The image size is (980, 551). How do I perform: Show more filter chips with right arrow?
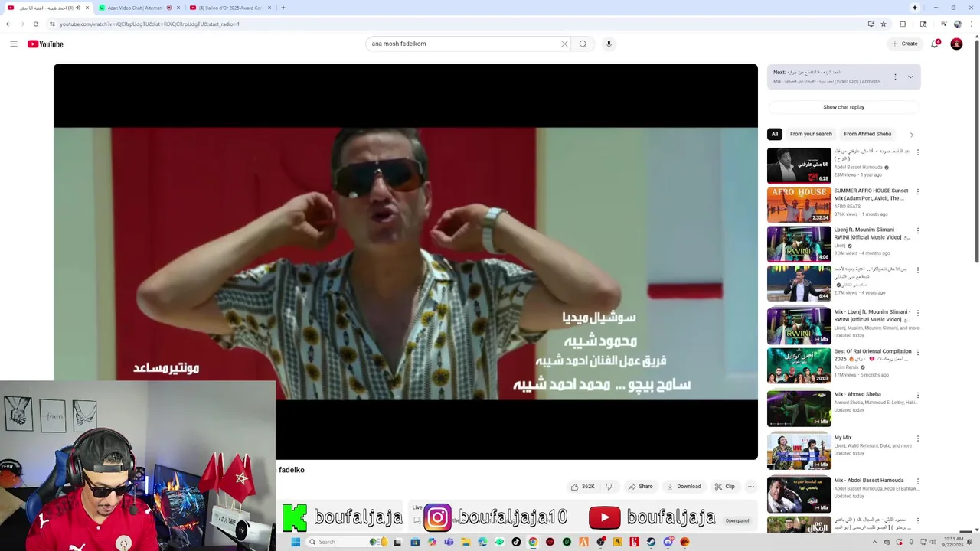coord(911,135)
